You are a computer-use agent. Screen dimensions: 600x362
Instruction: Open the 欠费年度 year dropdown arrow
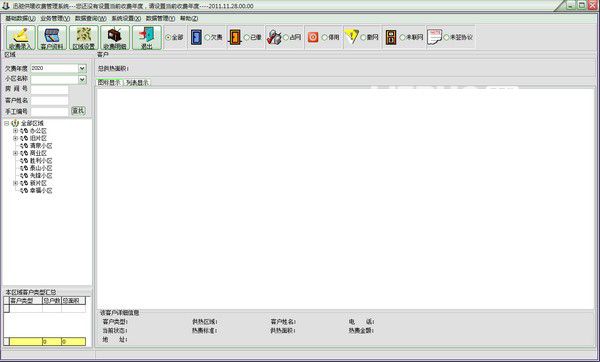[x=82, y=68]
